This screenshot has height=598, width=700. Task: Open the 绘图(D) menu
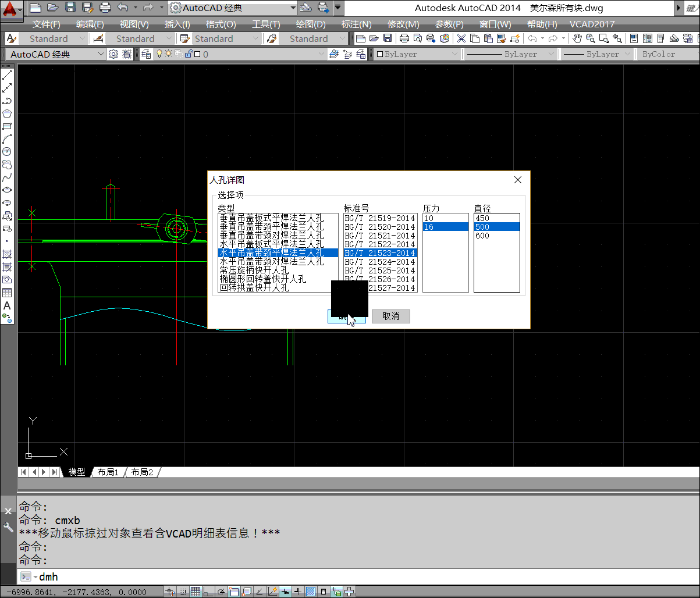[x=311, y=24]
